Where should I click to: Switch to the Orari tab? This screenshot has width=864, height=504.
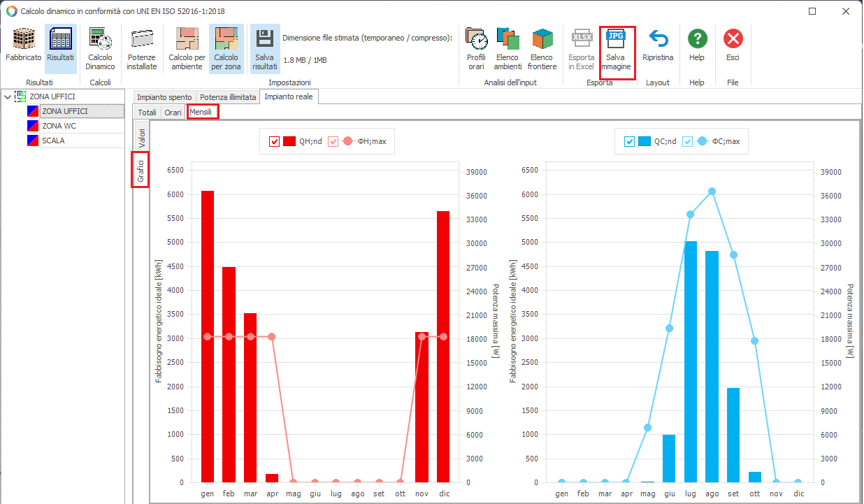173,112
